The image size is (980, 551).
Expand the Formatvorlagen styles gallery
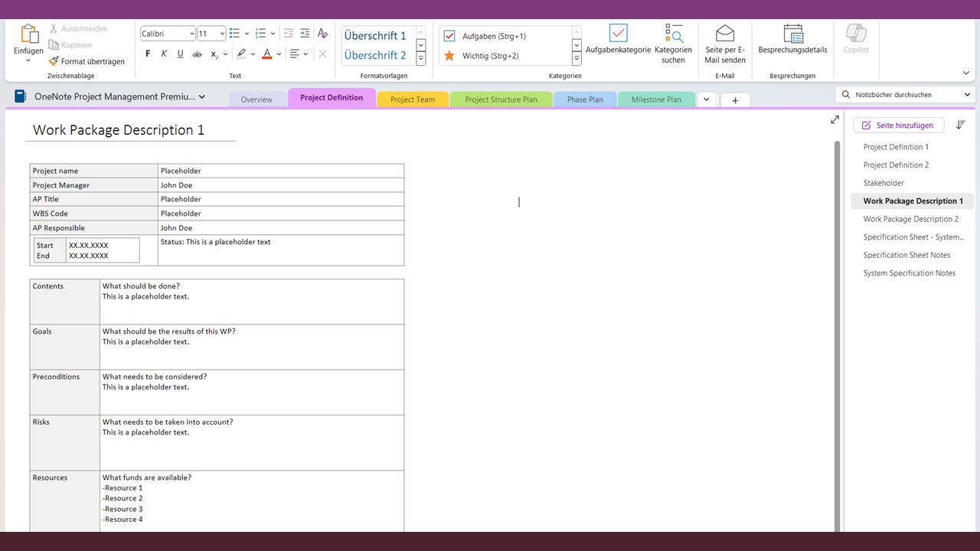pos(421,59)
